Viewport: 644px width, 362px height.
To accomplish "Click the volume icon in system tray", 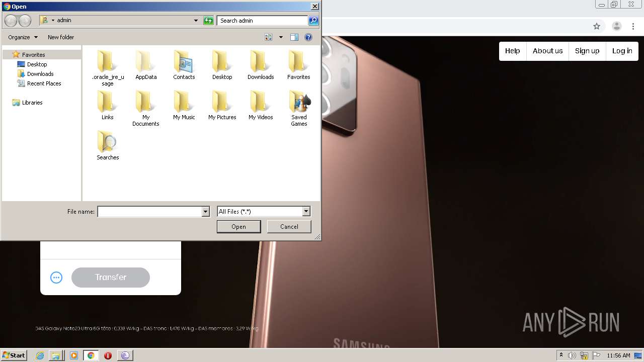I will 573,355.
